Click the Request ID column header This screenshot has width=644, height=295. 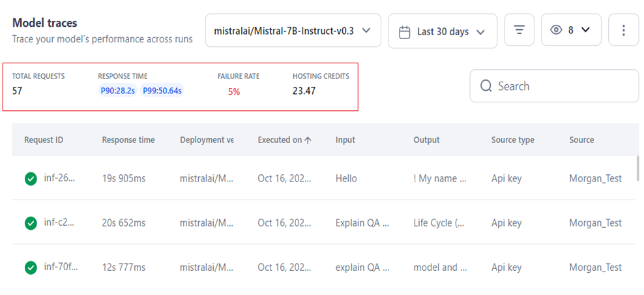44,140
